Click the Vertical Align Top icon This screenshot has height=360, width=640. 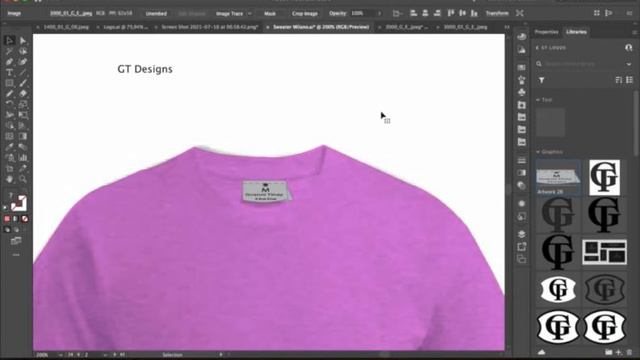(x=451, y=13)
